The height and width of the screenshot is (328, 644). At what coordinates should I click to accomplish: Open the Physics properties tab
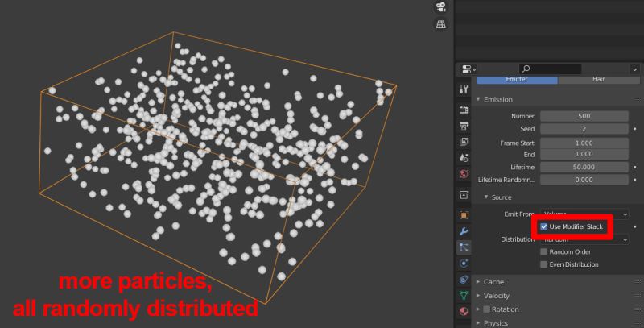point(464,264)
